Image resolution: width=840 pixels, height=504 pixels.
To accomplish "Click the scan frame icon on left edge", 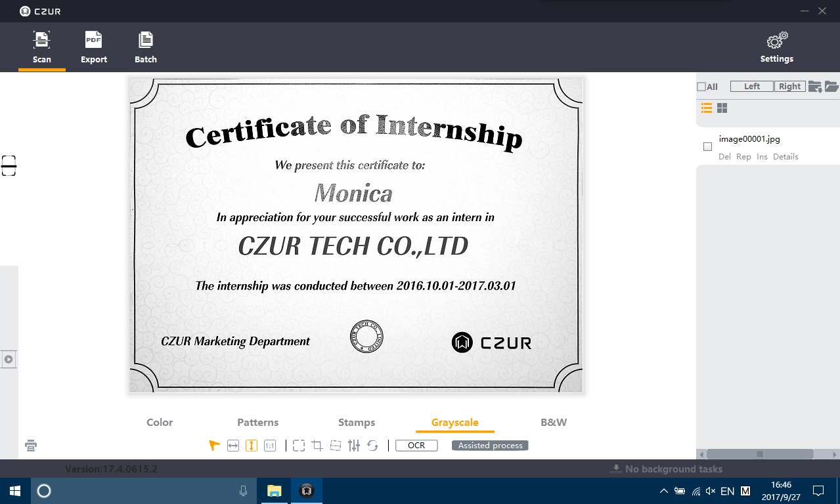I will point(9,165).
